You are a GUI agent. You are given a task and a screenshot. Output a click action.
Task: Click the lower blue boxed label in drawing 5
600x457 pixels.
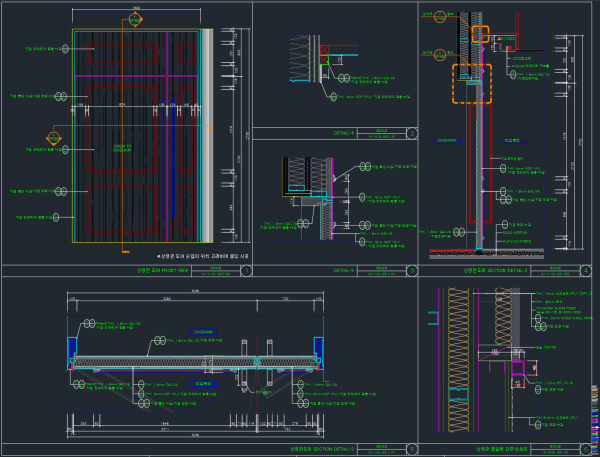tap(204, 383)
